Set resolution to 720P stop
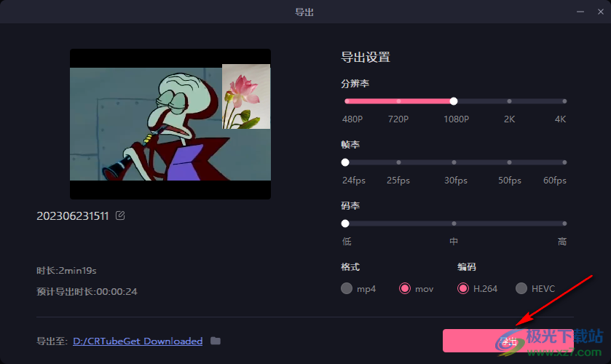611x364 pixels. (398, 101)
